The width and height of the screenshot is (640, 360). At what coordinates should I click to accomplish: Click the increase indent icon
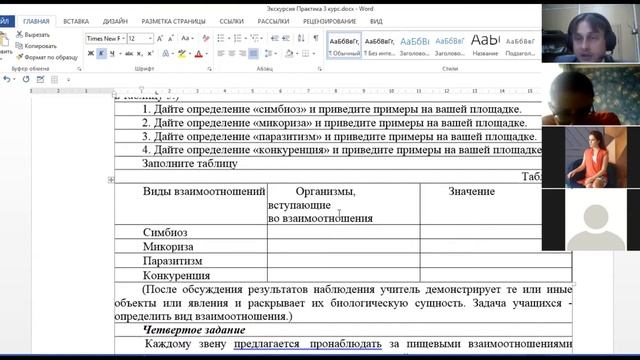point(286,38)
